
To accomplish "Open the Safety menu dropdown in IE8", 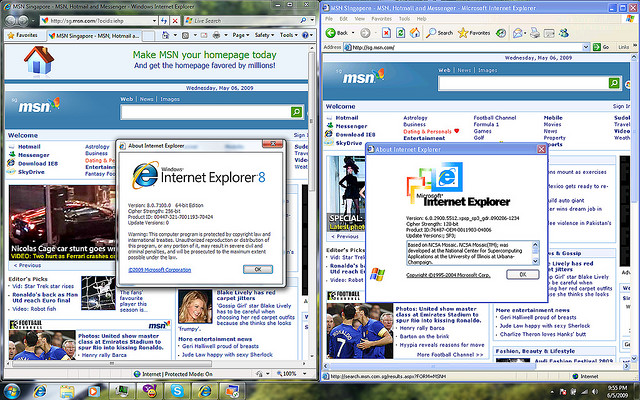I will (x=264, y=36).
